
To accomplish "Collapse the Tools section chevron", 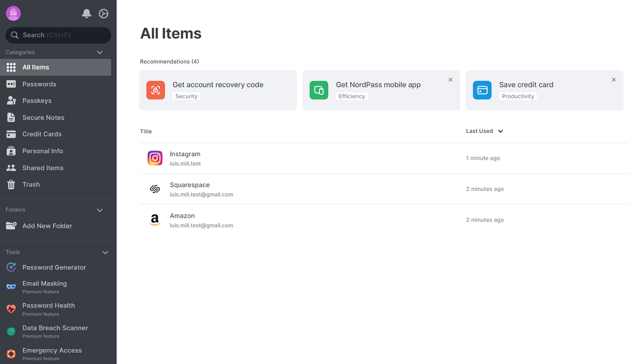I will (x=105, y=252).
